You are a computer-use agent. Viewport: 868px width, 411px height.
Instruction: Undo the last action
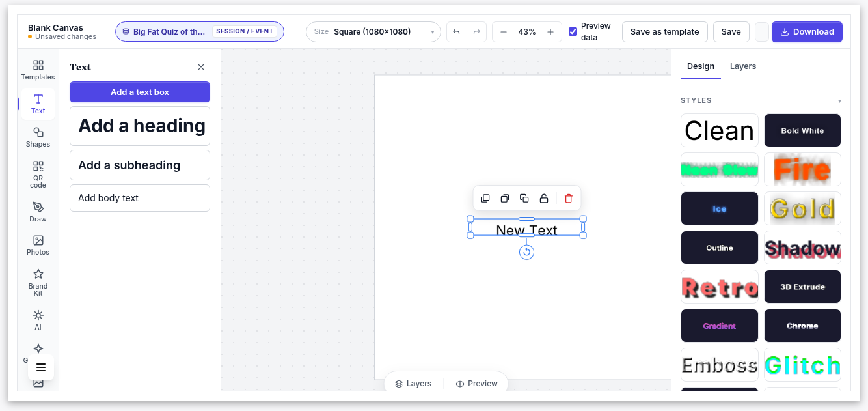point(456,32)
